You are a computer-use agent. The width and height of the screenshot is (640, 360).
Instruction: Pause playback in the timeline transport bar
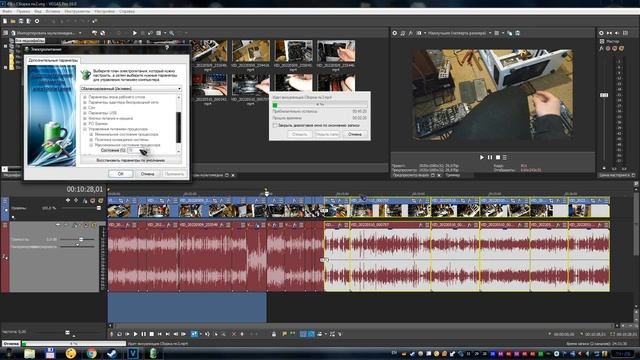coord(144,334)
